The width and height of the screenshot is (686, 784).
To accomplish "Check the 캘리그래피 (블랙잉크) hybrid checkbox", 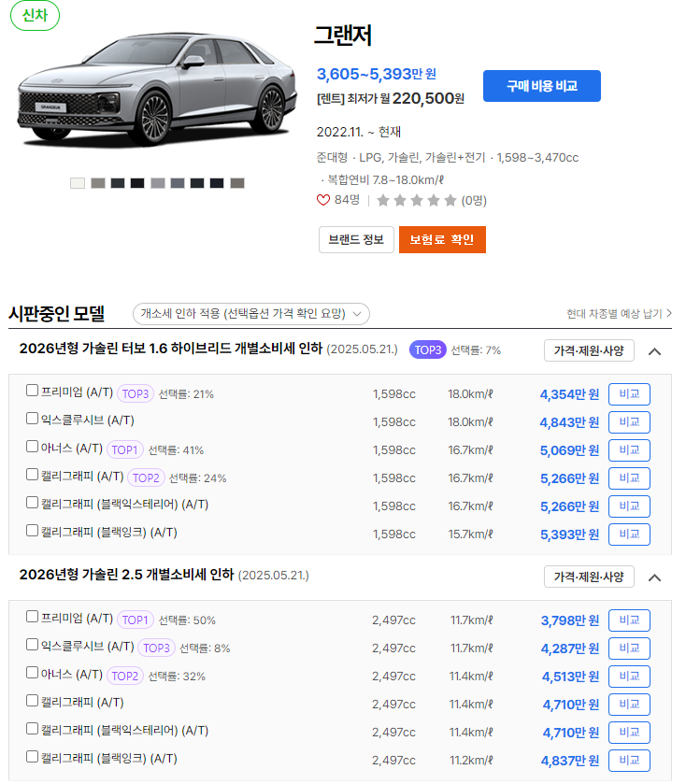I will click(x=30, y=535).
